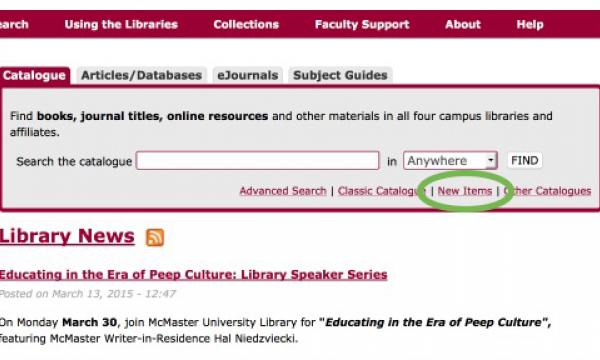Open the Collections menu

[246, 24]
